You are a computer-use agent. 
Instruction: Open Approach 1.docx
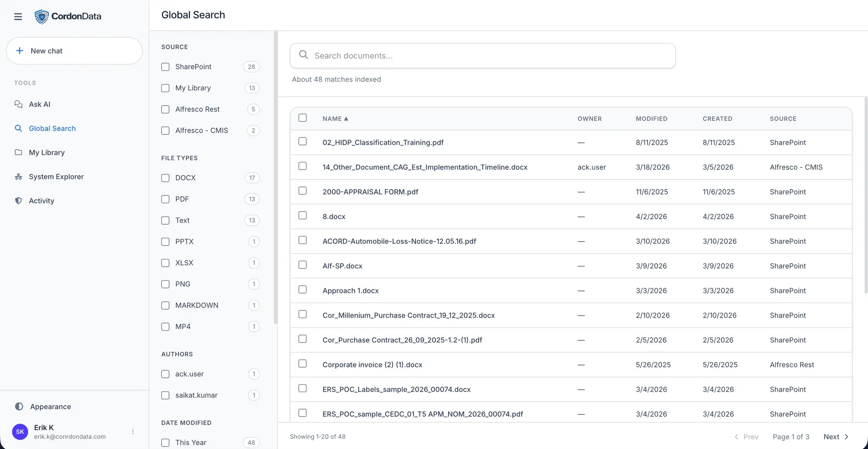[x=351, y=290]
